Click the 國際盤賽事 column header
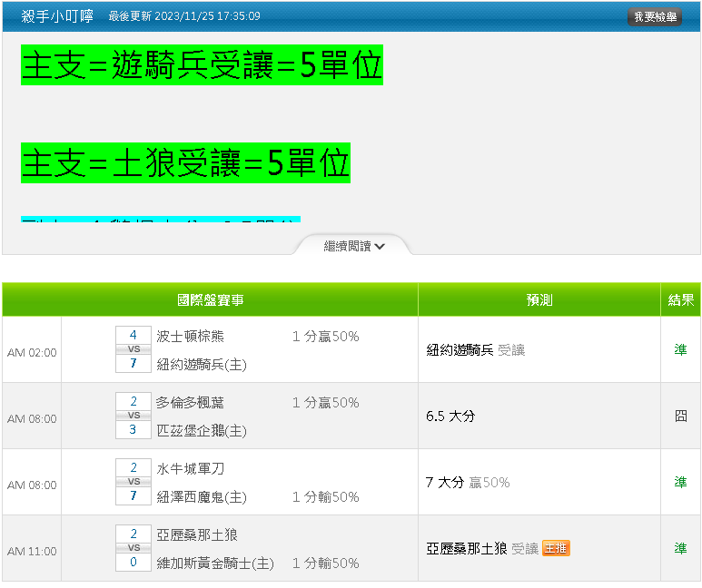 [210, 299]
